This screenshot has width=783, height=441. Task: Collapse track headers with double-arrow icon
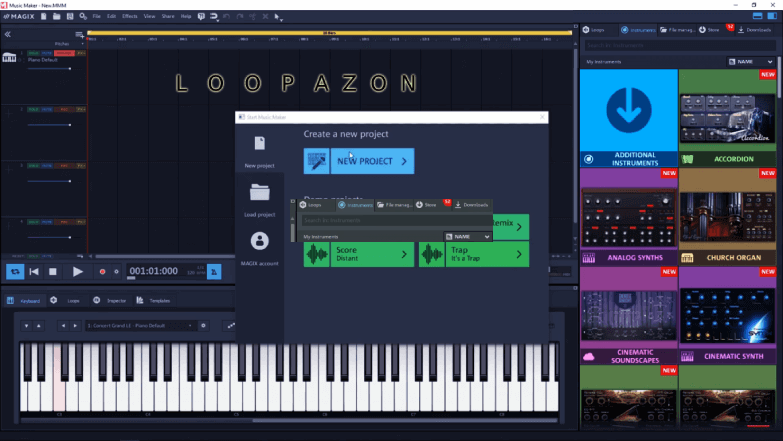pos(7,34)
